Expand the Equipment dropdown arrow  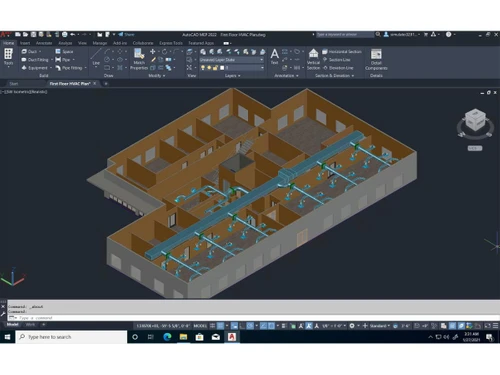point(51,68)
